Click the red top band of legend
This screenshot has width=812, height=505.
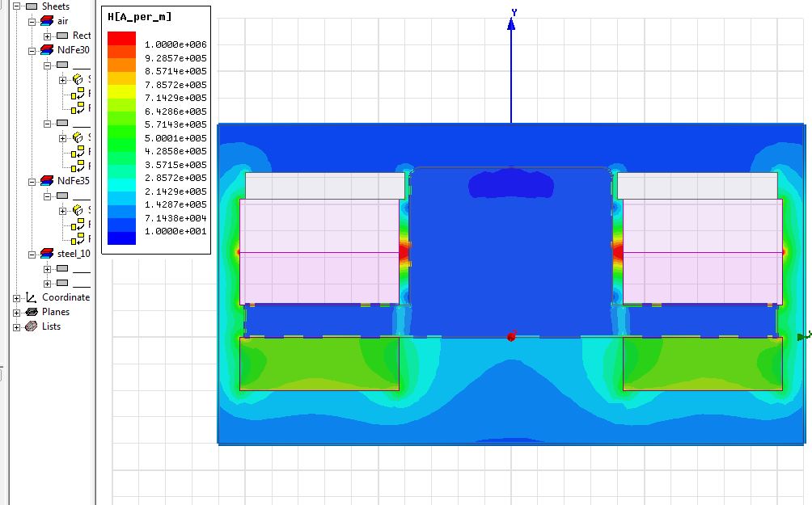[121, 38]
